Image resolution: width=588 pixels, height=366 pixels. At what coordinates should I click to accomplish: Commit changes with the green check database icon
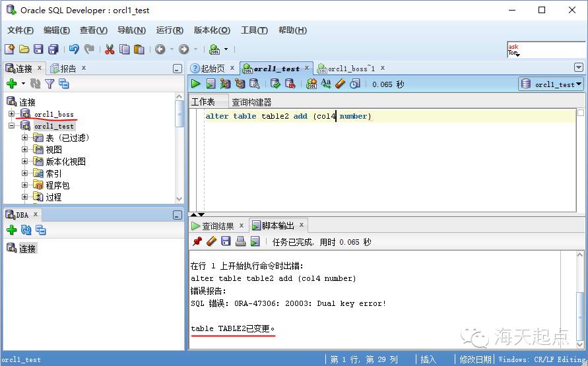pos(275,84)
